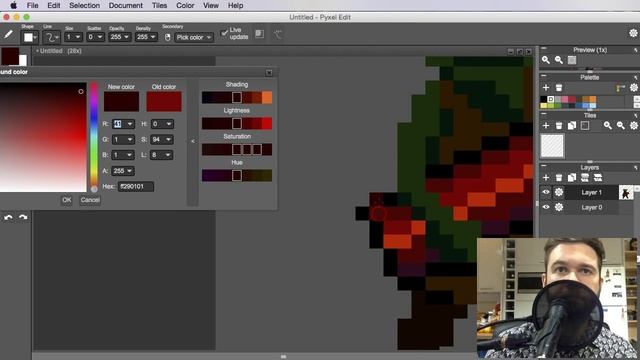Click the Palette color-ramp icon
Viewport: 640px width, 360px height.
pyautogui.click(x=620, y=88)
